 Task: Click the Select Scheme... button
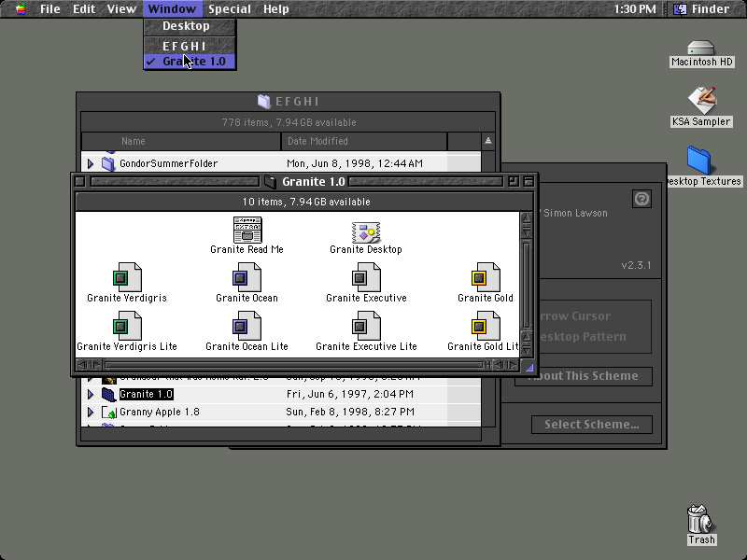(592, 425)
